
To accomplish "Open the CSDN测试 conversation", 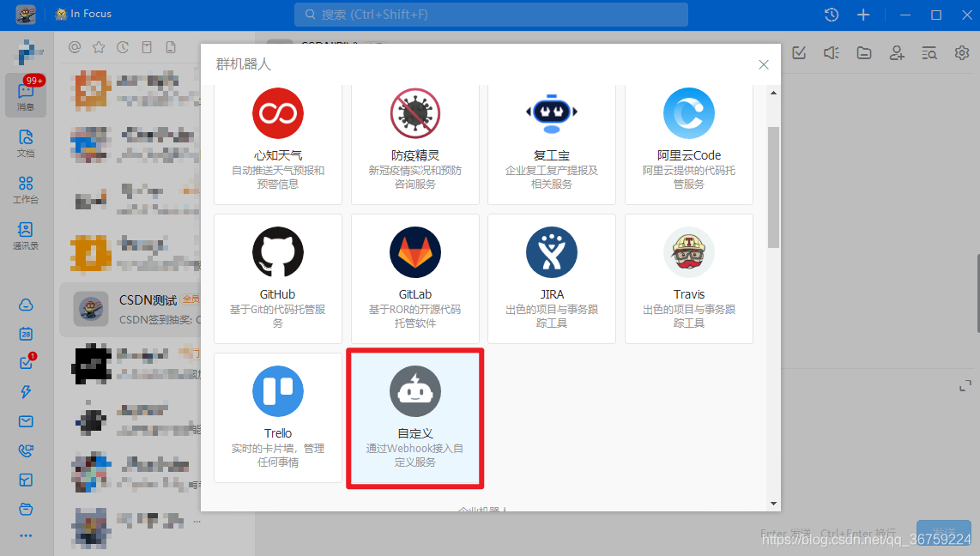I will click(x=130, y=309).
